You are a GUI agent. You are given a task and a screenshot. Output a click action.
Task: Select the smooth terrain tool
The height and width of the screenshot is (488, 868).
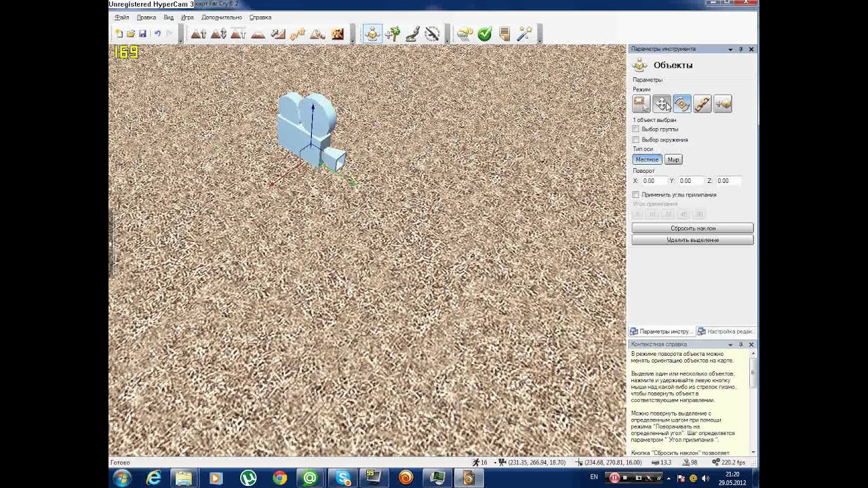tap(258, 34)
